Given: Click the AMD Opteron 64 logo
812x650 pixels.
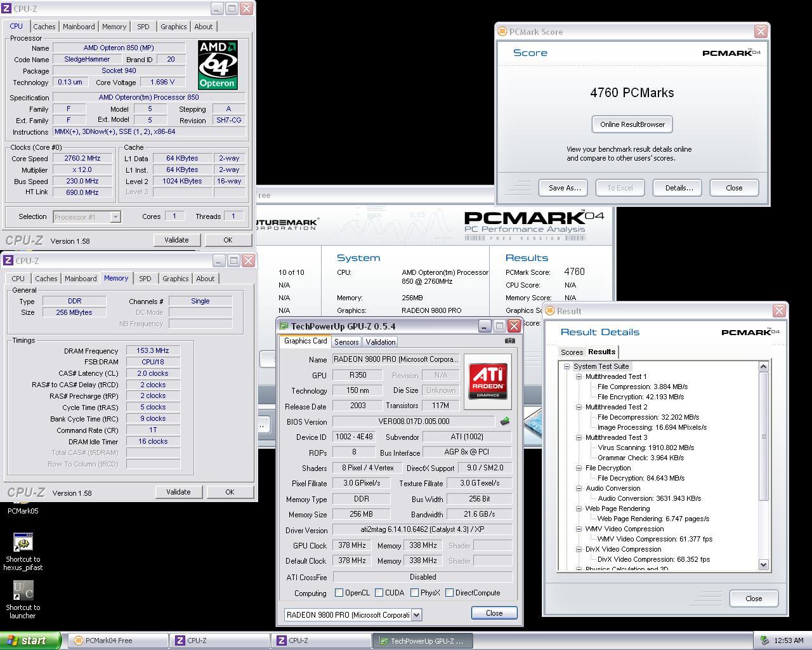Looking at the screenshot, I should (218, 65).
